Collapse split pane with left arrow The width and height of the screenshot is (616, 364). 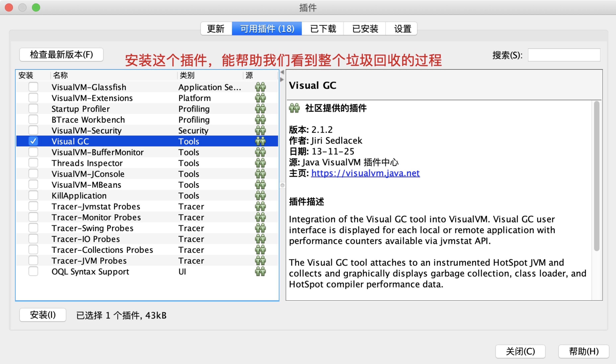tap(282, 72)
